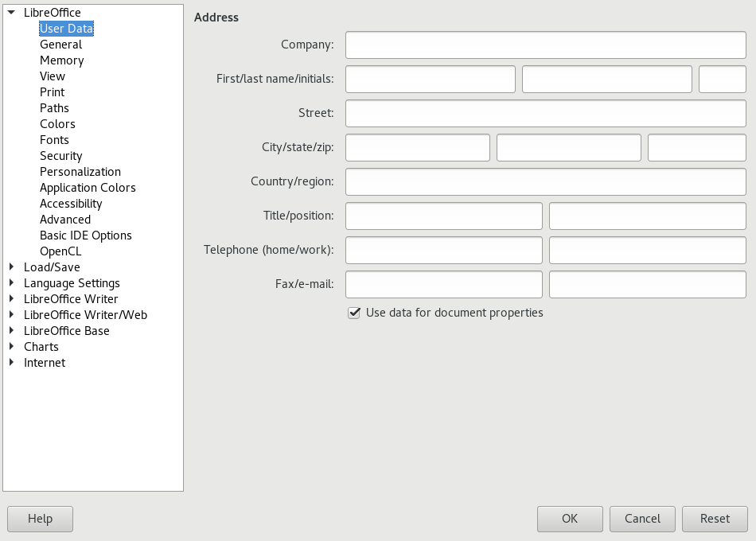Click the Country/region text box
Image resolution: width=756 pixels, height=541 pixels.
coord(545,182)
